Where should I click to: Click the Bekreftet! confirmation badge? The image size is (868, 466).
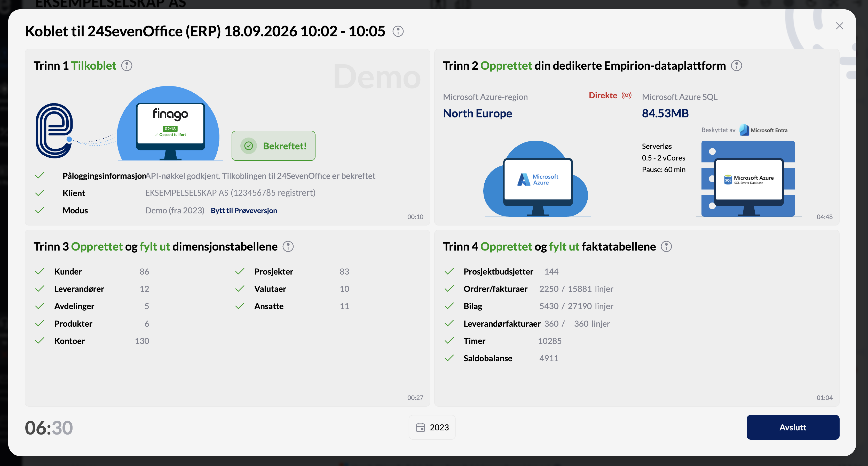coord(273,146)
